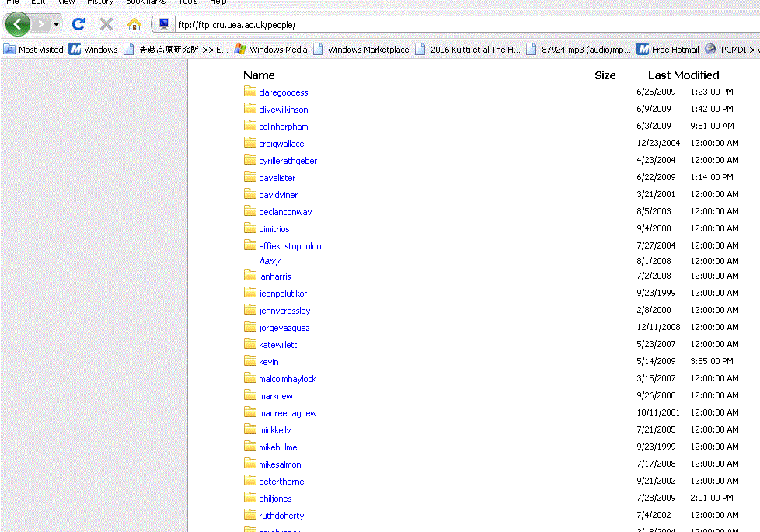
Task: Click the colinharpham folder icon
Action: 250,126
